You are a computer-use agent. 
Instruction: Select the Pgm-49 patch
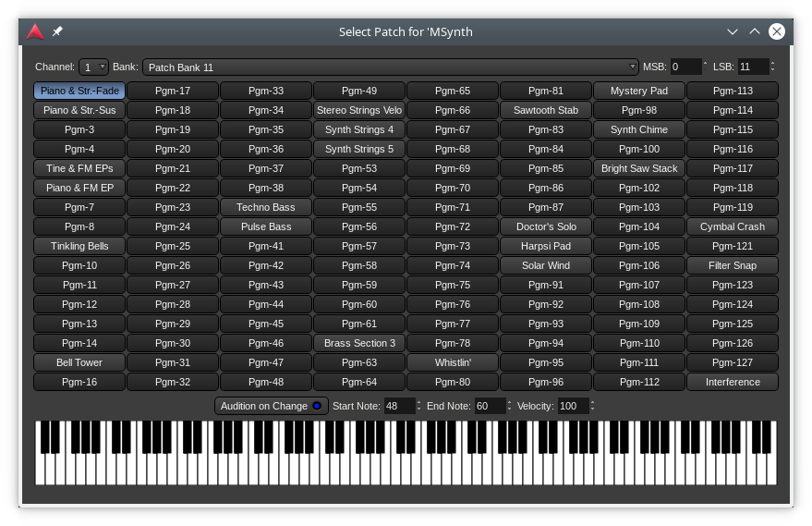click(359, 91)
